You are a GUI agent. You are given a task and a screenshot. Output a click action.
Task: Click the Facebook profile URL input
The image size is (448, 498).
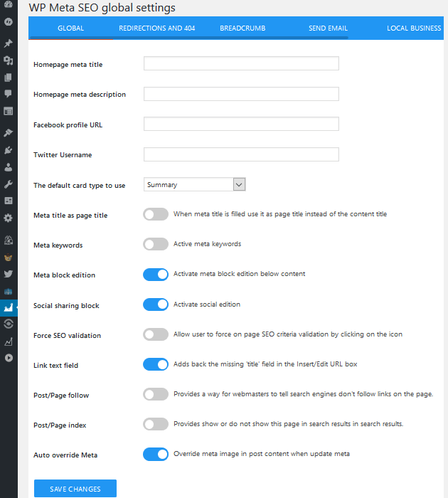tap(241, 124)
